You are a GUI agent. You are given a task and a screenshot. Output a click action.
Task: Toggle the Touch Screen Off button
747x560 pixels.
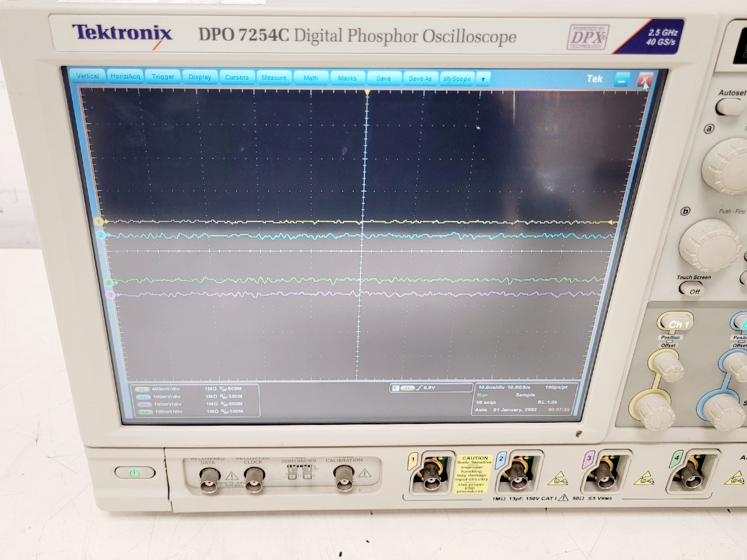point(693,288)
